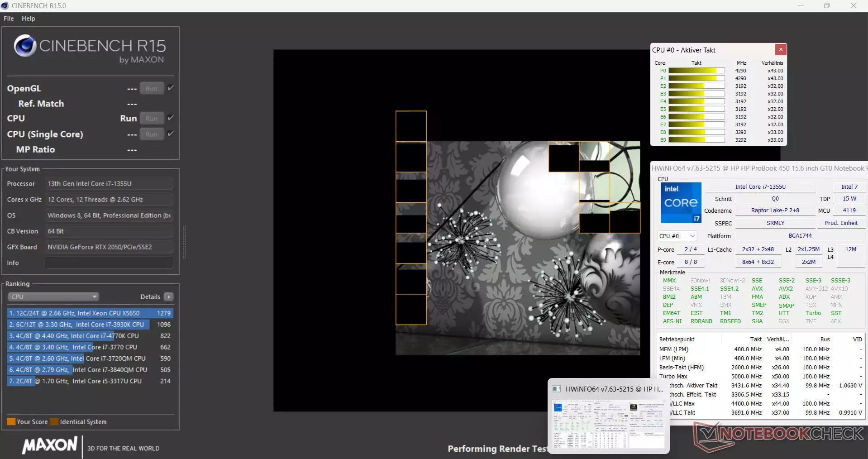Click the Info text field
This screenshot has width=868, height=459.
(x=109, y=263)
